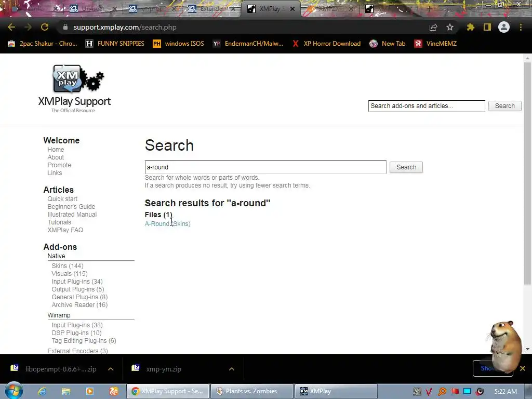Open the 2pac Shakur bookmark

click(43, 44)
